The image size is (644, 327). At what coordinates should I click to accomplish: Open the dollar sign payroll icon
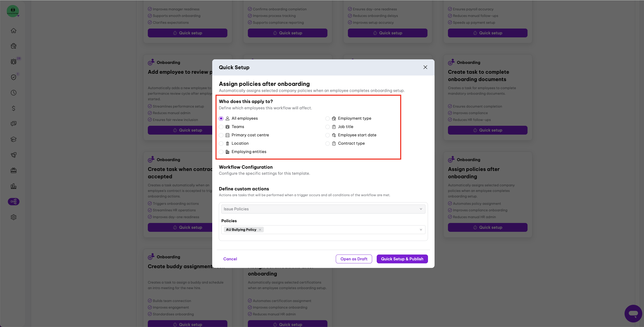click(x=14, y=108)
